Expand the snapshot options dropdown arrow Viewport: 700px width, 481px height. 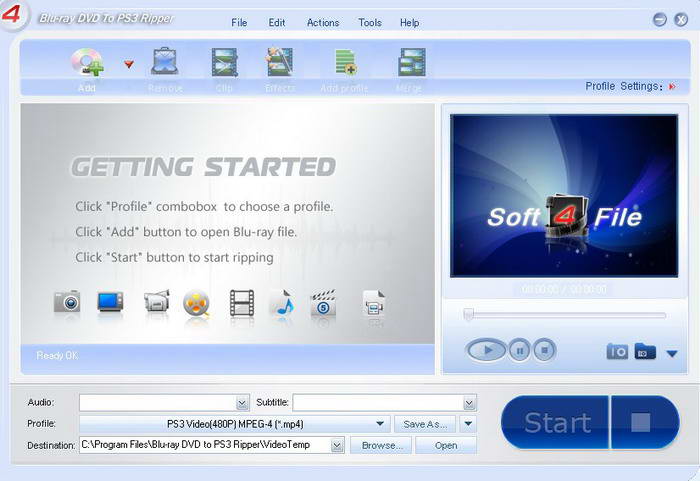click(672, 354)
